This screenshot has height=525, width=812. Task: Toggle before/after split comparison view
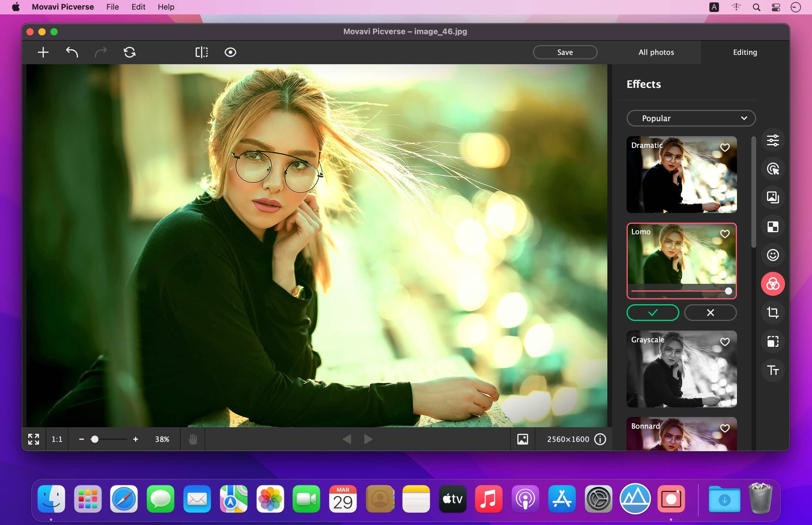point(201,52)
